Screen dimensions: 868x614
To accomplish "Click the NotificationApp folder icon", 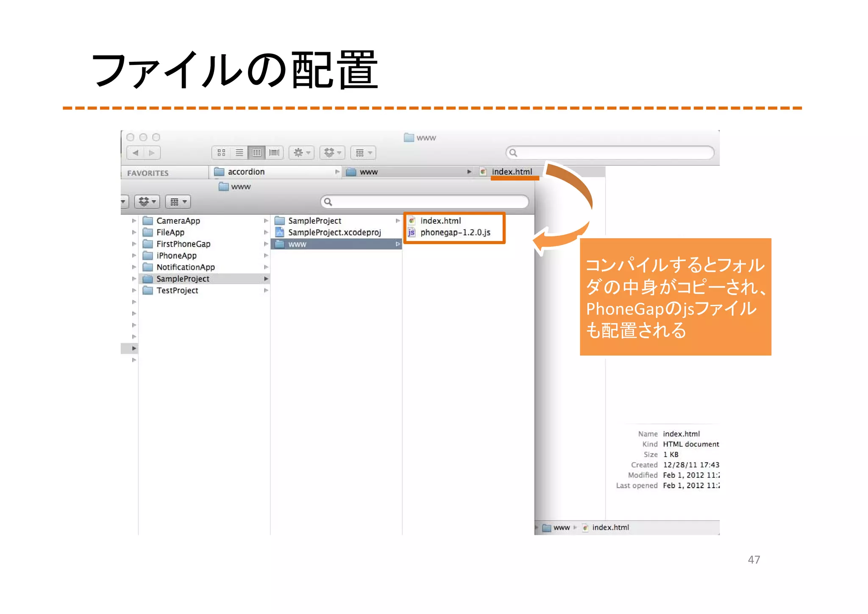I will pos(147,267).
